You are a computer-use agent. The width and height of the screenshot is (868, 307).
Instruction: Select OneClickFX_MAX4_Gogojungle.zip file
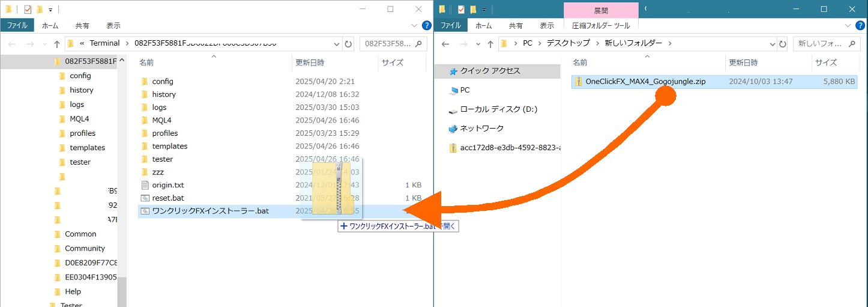[x=714, y=82]
